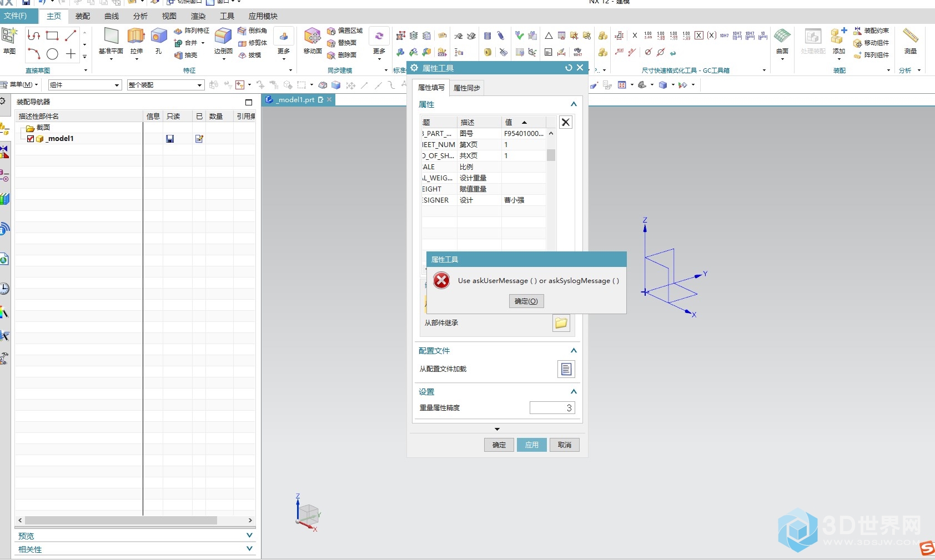Activate the 拉伸 extrude tool
The height and width of the screenshot is (560, 935).
(x=136, y=41)
